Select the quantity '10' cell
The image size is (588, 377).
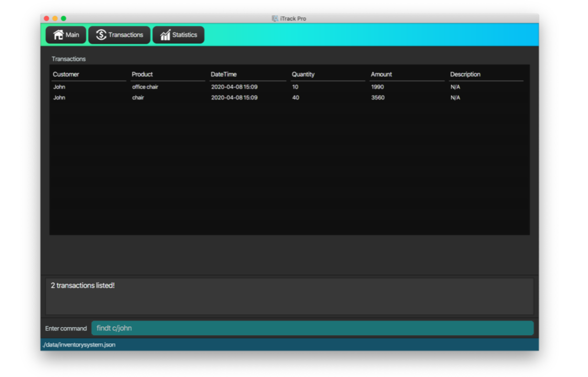pyautogui.click(x=296, y=87)
